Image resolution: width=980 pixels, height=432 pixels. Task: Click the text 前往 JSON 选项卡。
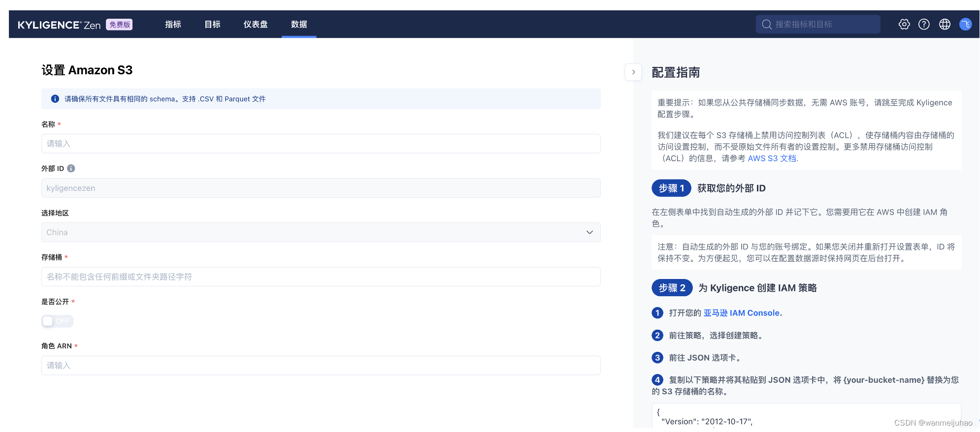(x=706, y=358)
